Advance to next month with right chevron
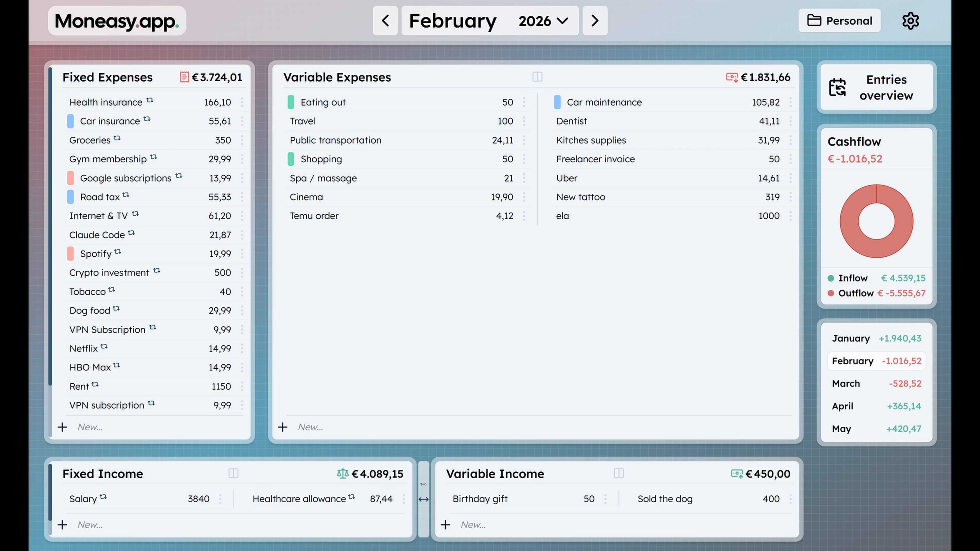The image size is (980, 551). pos(595,21)
